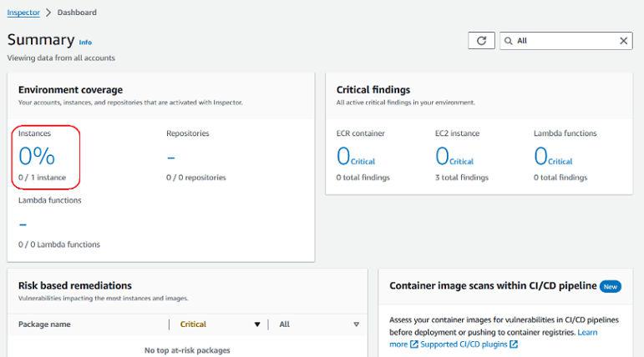Expand the Critical severity dropdown
The height and width of the screenshot is (357, 644).
(256, 324)
